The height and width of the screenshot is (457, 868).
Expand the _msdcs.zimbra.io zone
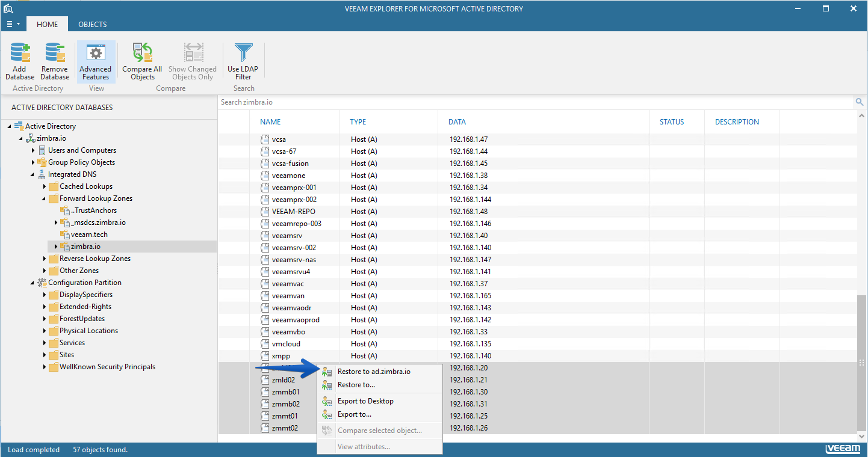[56, 222]
